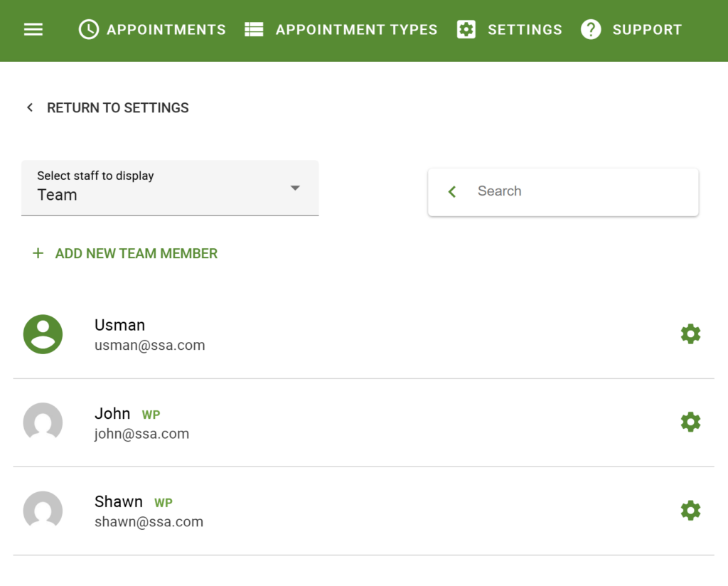Screen dimensions: 728x586
Task: Click the email shawn@ssa.com
Action: coord(149,522)
